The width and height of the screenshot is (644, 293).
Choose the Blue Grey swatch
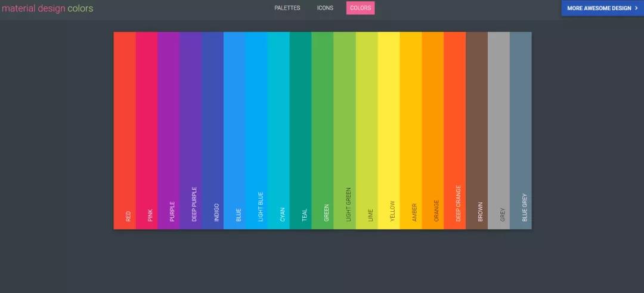[x=521, y=130]
